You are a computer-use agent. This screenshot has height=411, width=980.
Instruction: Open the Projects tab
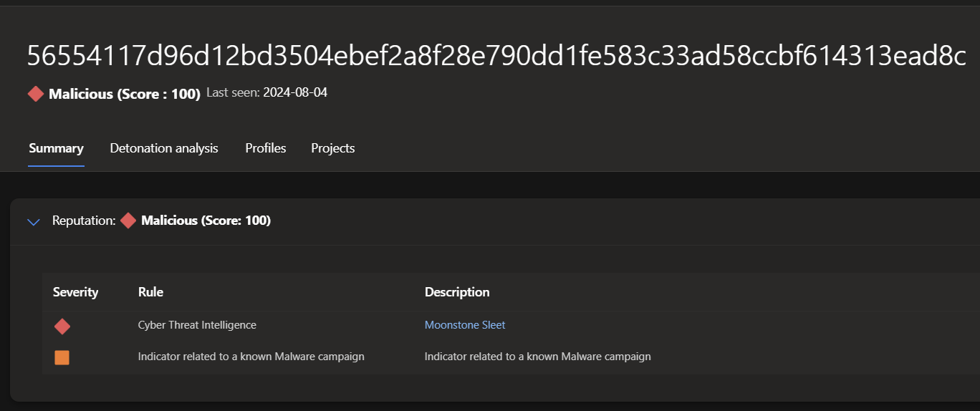tap(333, 148)
